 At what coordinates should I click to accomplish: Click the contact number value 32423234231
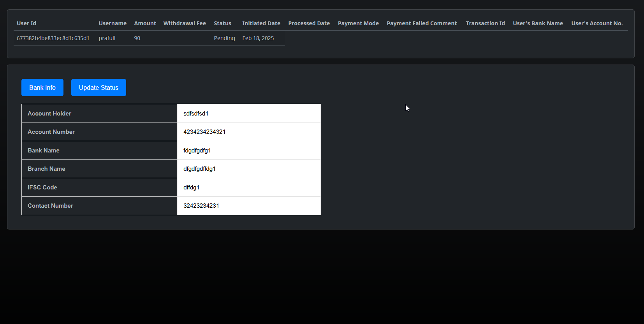201,206
